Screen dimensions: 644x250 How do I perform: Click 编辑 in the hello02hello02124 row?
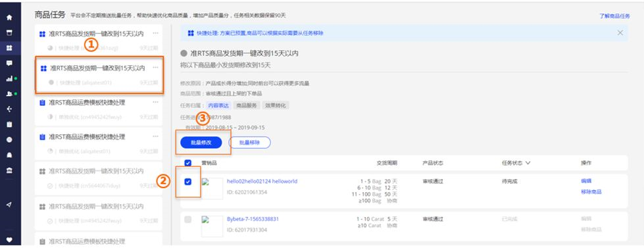point(586,181)
